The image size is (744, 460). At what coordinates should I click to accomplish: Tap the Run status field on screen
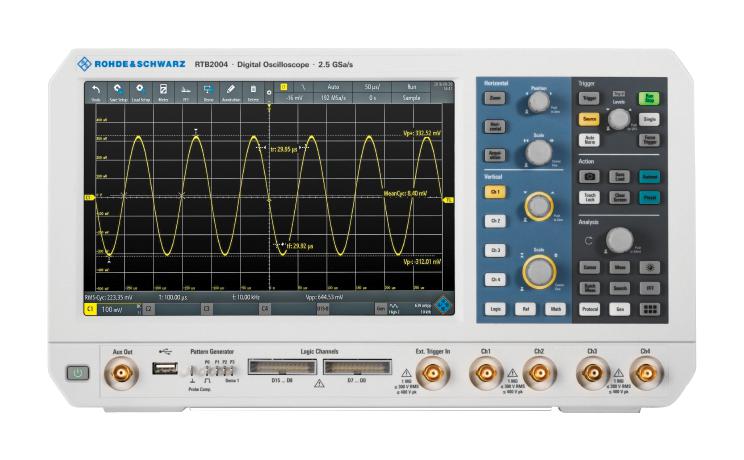(x=411, y=87)
